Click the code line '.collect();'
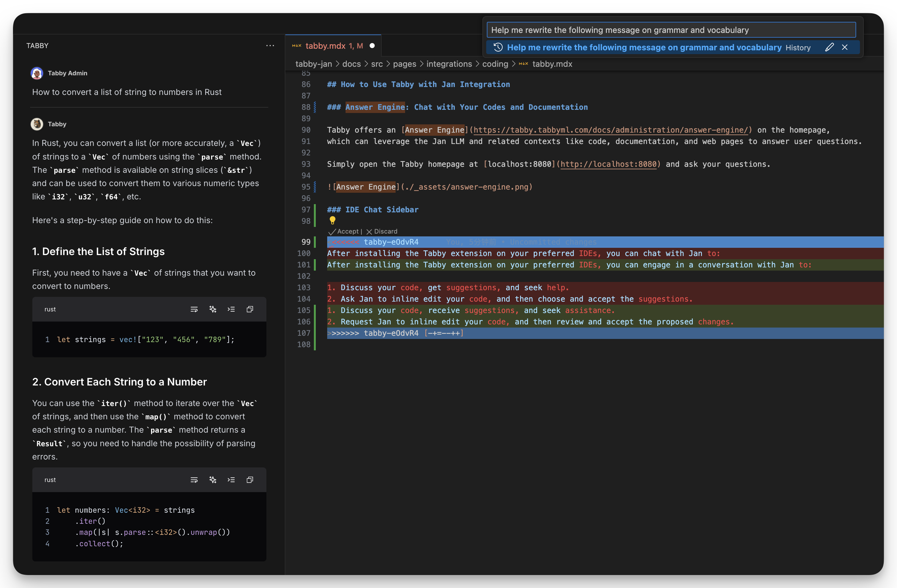897x588 pixels. (x=99, y=544)
